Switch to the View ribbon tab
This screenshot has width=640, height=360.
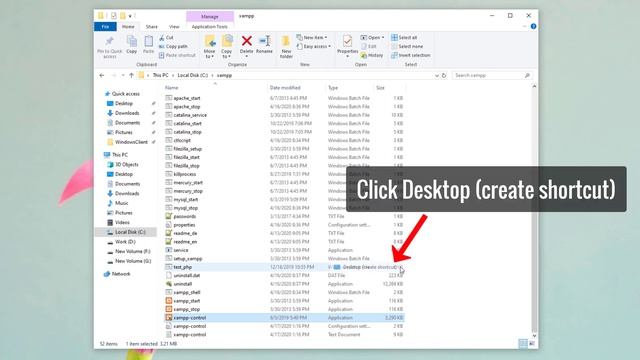pyautogui.click(x=174, y=27)
